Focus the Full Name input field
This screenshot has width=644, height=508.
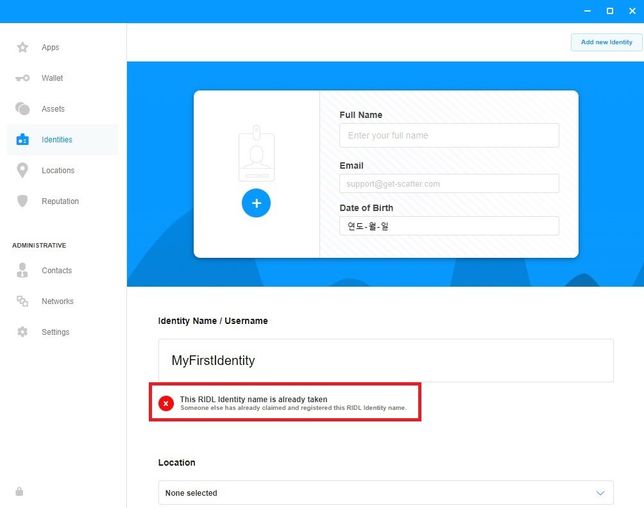click(x=449, y=135)
